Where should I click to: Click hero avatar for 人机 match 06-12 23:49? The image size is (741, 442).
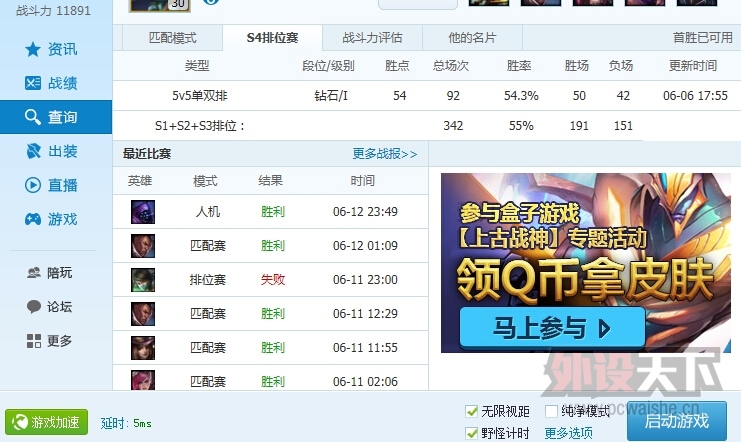(143, 212)
